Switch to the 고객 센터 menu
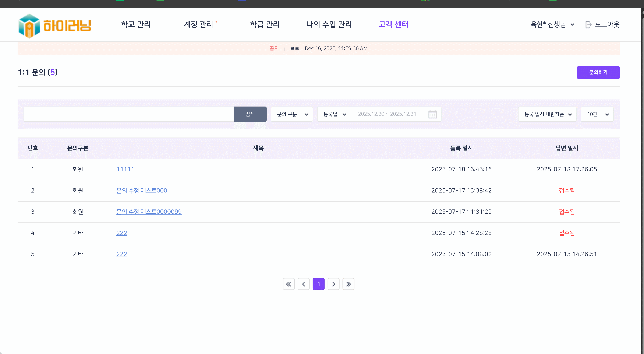The width and height of the screenshot is (644, 354). (393, 24)
